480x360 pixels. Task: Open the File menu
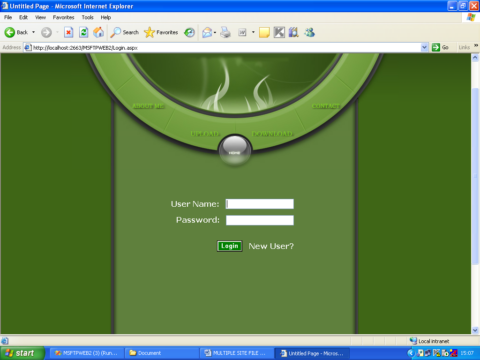pyautogui.click(x=8, y=17)
